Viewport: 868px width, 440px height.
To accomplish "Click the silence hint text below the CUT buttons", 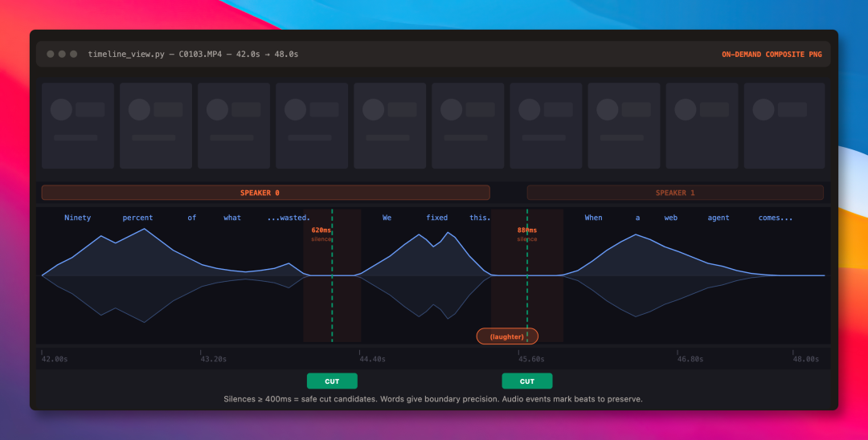I will coord(433,399).
